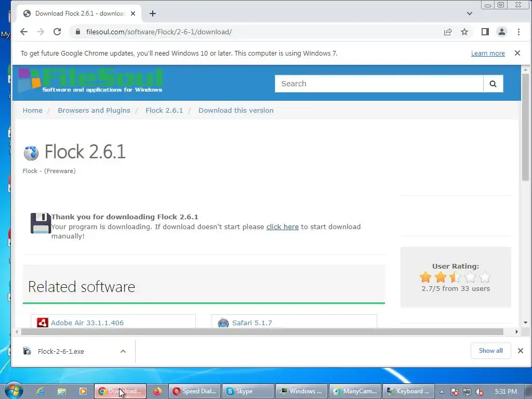Show all downloads
The image size is (532, 399).
pos(490,351)
